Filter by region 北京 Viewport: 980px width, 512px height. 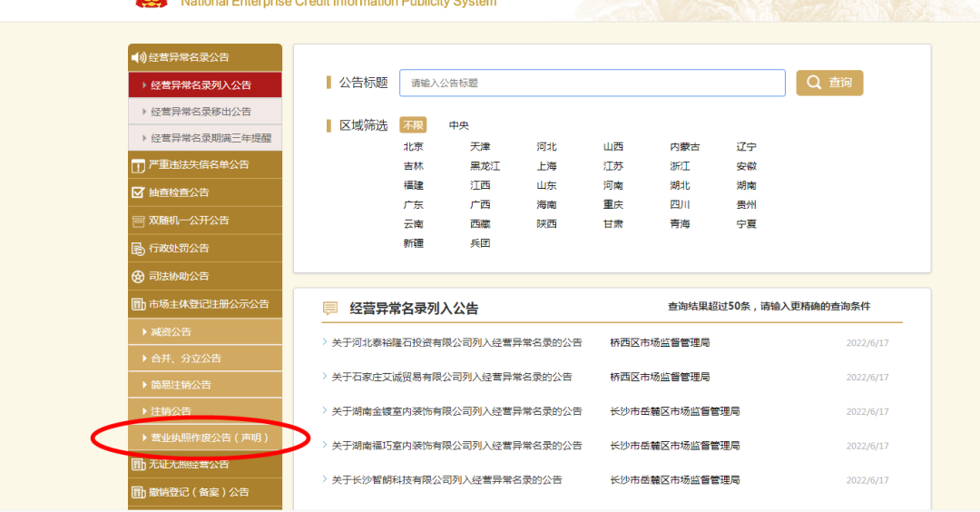pos(413,146)
